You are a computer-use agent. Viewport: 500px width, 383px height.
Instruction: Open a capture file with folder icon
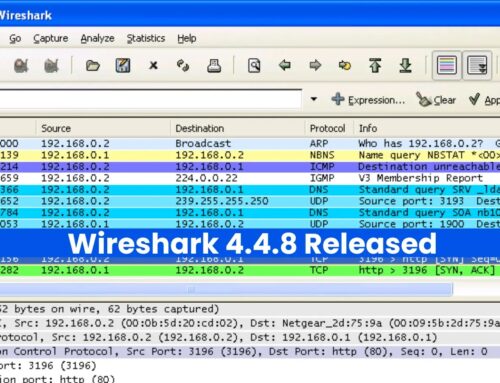coord(93,66)
